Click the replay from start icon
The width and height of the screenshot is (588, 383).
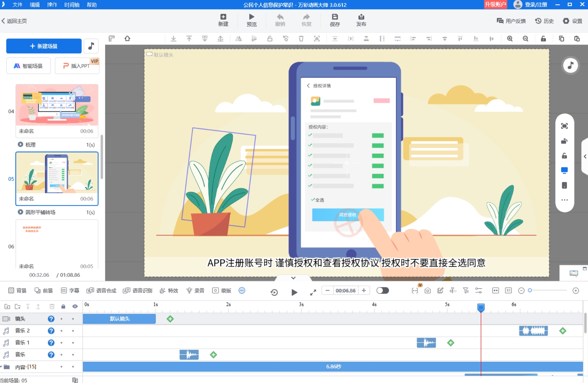[274, 292]
